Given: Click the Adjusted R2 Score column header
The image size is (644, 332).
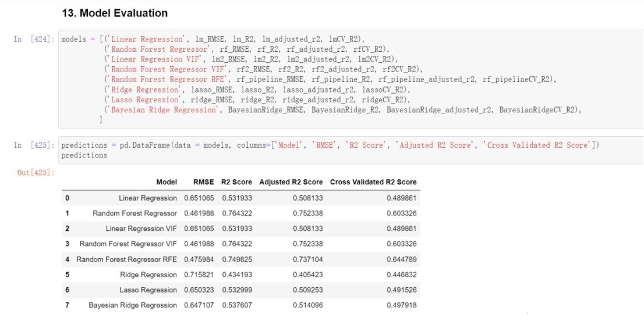Looking at the screenshot, I should pyautogui.click(x=291, y=182).
